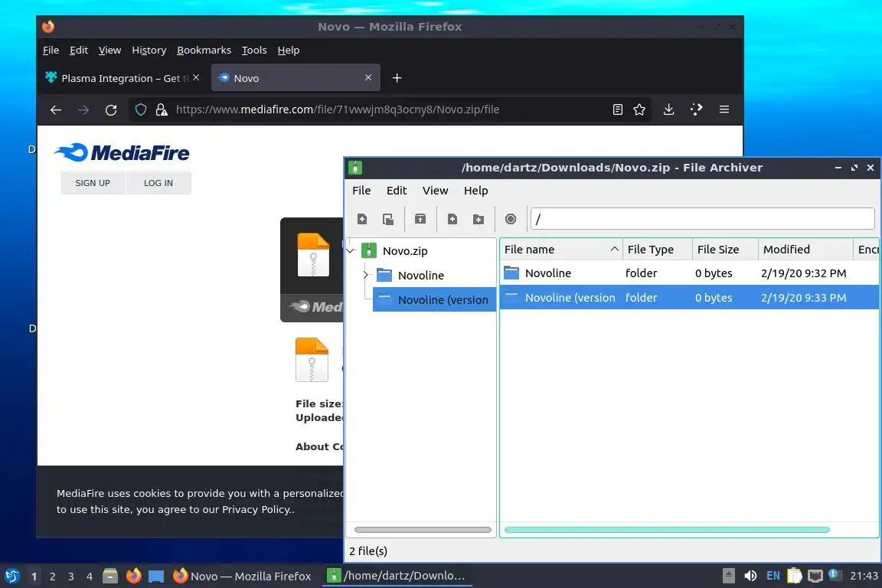The height and width of the screenshot is (588, 882).
Task: Click the forward arrow in Firefox
Action: coord(83,109)
